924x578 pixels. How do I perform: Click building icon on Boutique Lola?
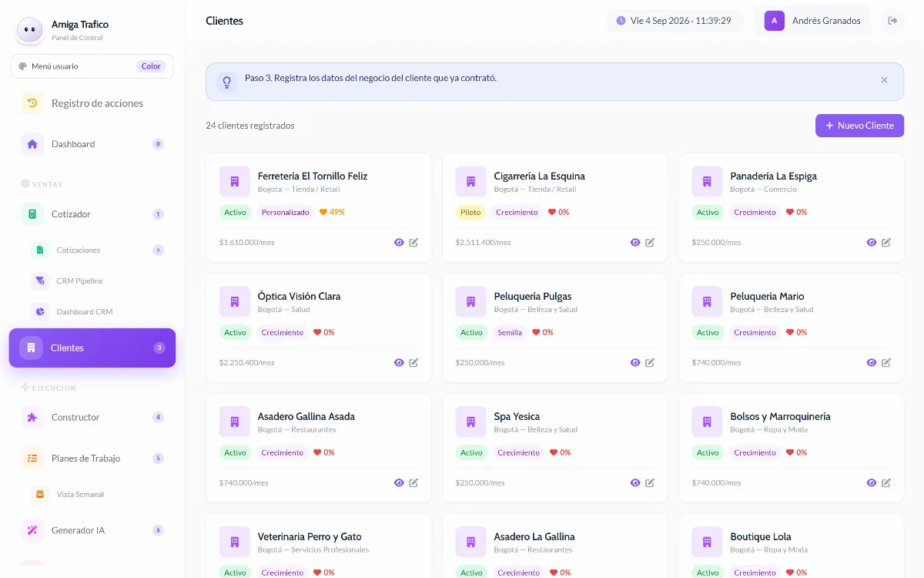708,542
